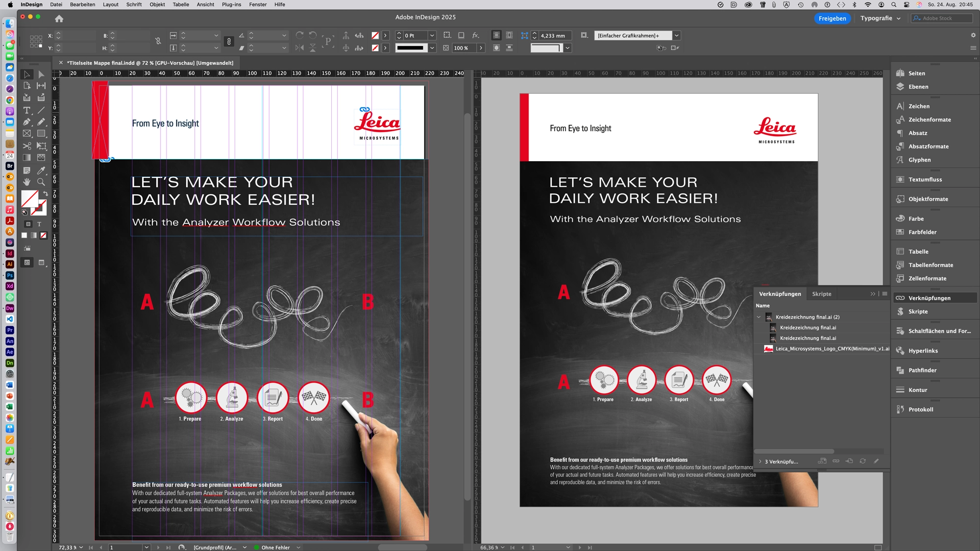
Task: Select the Pen tool
Action: (x=27, y=122)
